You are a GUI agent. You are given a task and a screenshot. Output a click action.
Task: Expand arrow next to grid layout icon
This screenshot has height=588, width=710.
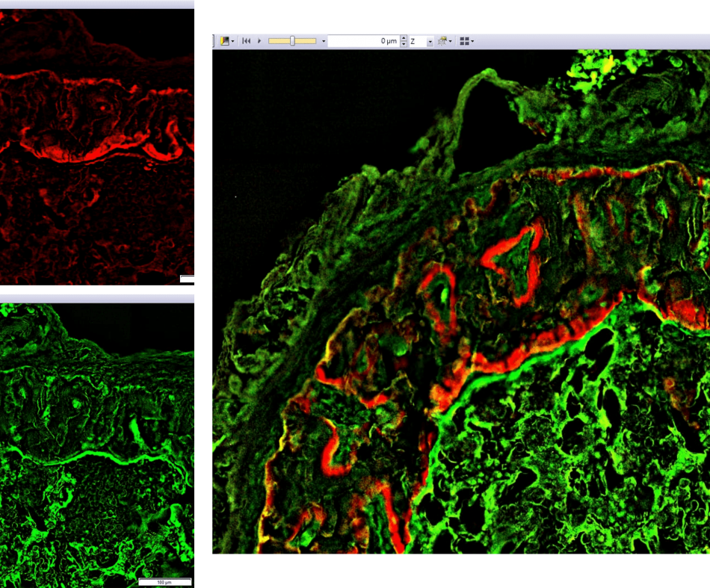point(472,41)
